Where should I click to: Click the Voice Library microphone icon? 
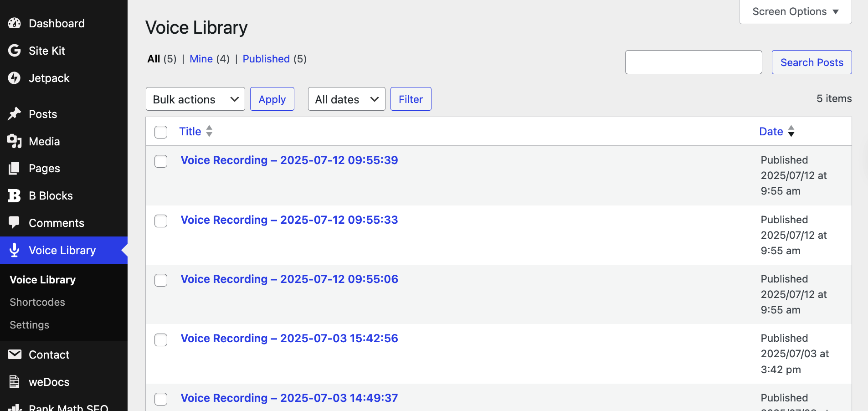[x=15, y=250]
